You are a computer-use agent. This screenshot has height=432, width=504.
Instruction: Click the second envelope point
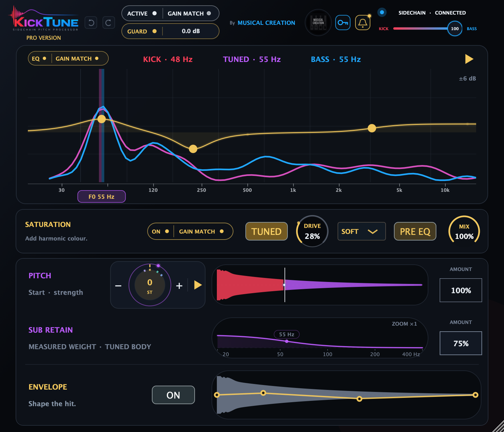pos(263,393)
